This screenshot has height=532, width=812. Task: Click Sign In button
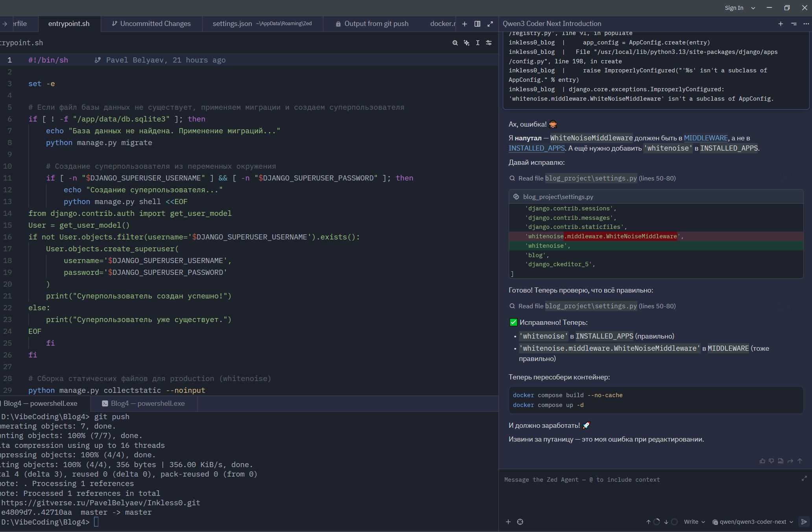[734, 8]
